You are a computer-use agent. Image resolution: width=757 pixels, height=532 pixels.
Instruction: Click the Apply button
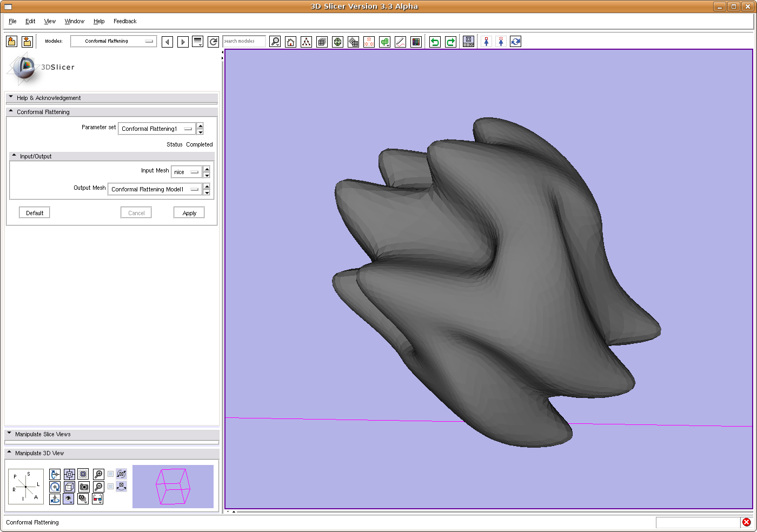tap(189, 213)
